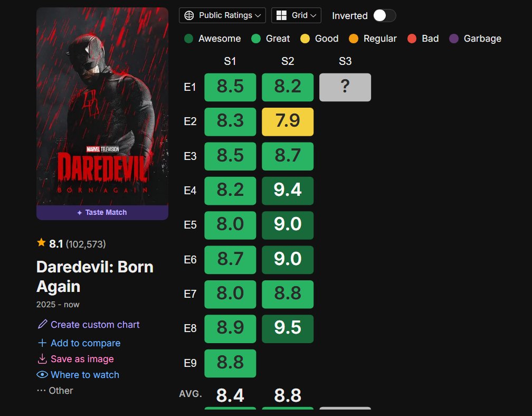
Task: Click the E9 episode row label
Action: point(190,363)
